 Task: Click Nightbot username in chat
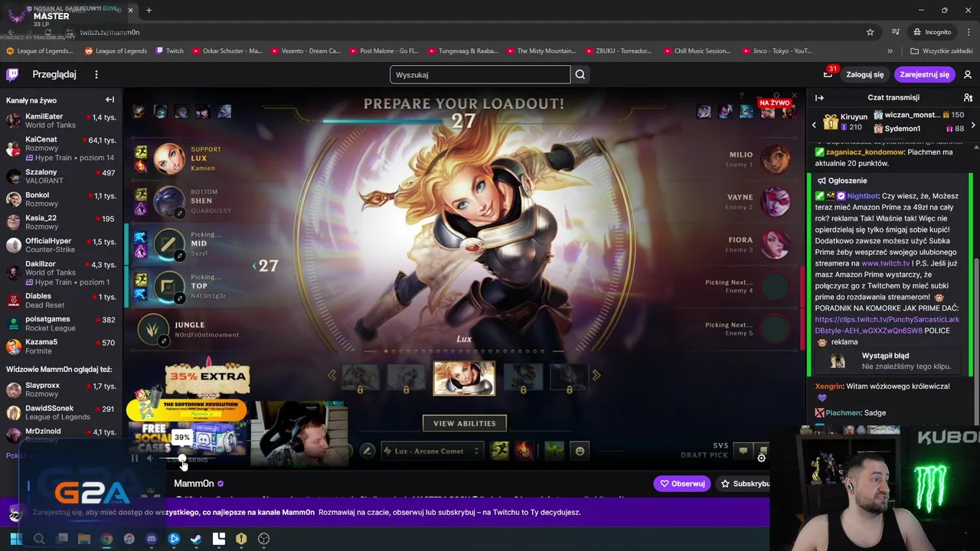pyautogui.click(x=863, y=196)
